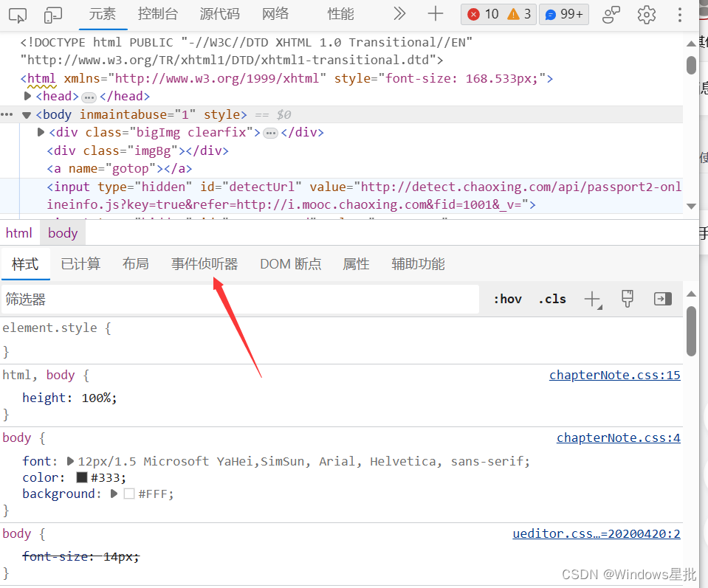
Task: Open the errors and warnings counter showing 10
Action: 498,15
